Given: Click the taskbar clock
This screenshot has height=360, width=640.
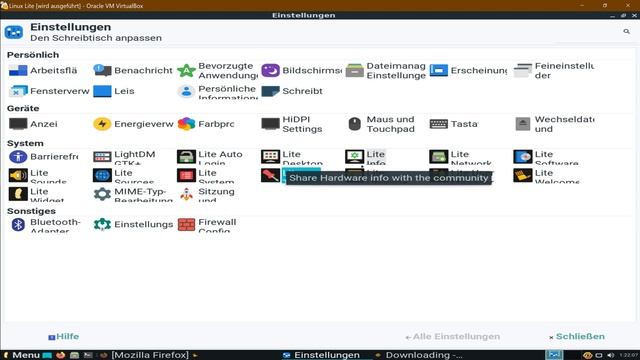Looking at the screenshot, I should click(629, 355).
